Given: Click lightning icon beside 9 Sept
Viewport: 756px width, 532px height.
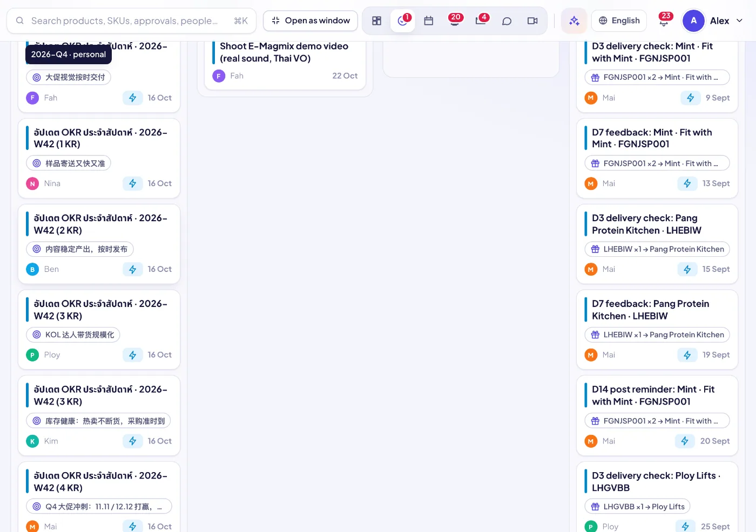Looking at the screenshot, I should coord(690,98).
